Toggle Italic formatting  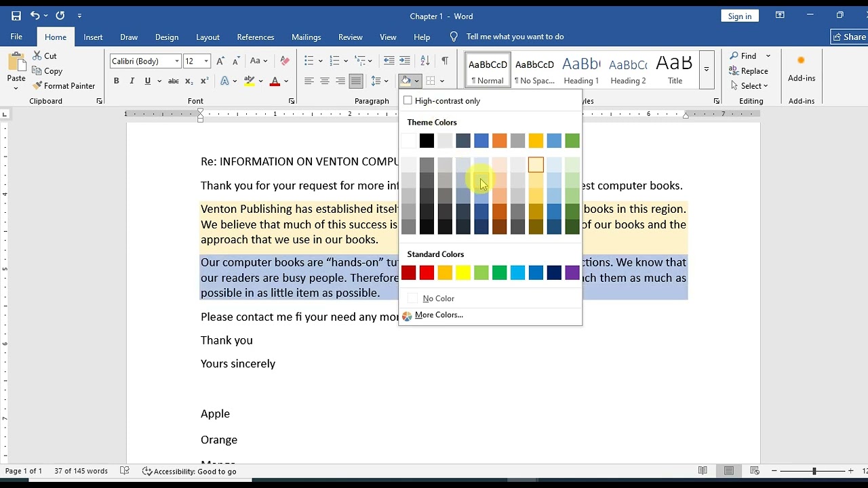click(132, 81)
